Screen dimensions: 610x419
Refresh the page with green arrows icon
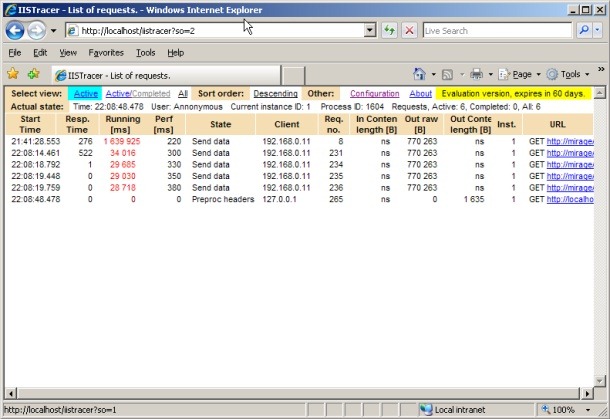tap(389, 30)
